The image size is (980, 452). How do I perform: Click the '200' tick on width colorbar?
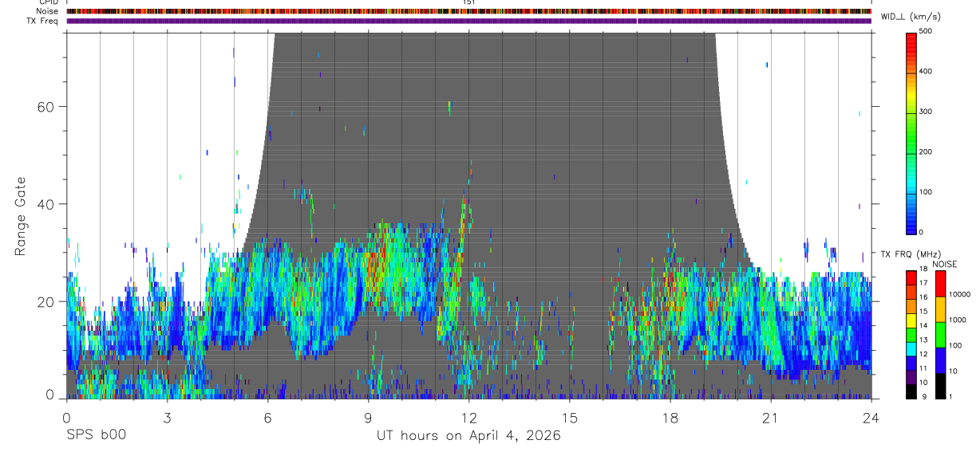pyautogui.click(x=926, y=151)
